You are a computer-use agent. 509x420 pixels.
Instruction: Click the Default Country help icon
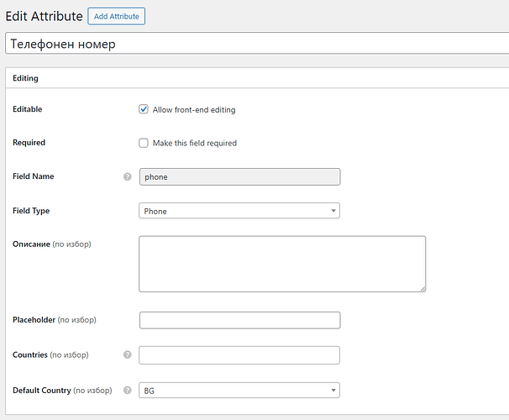[128, 391]
